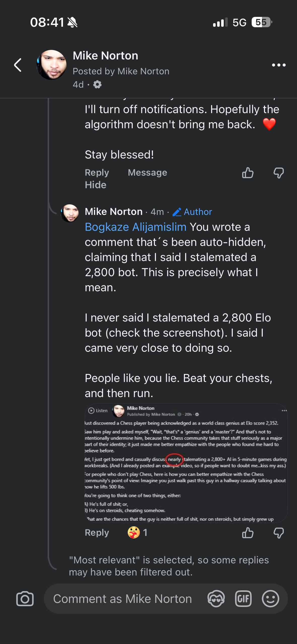Reply to the "Stay blessed!" comment
Image resolution: width=297 pixels, height=644 pixels.
[x=97, y=173]
